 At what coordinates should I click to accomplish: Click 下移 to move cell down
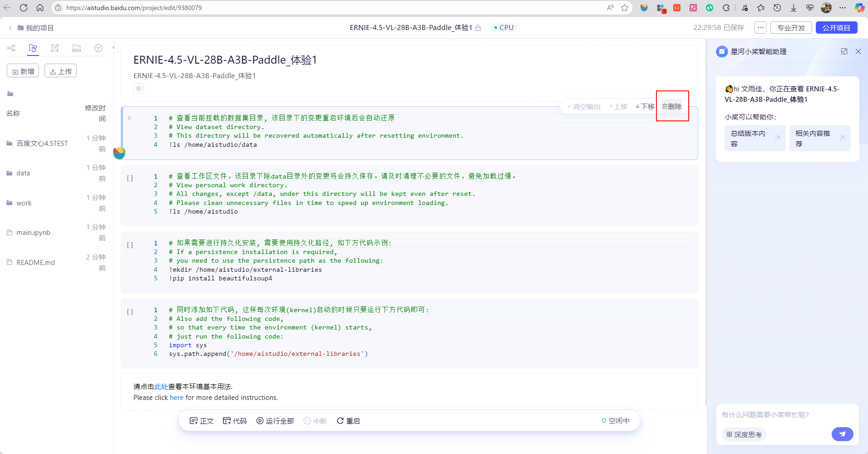click(645, 107)
